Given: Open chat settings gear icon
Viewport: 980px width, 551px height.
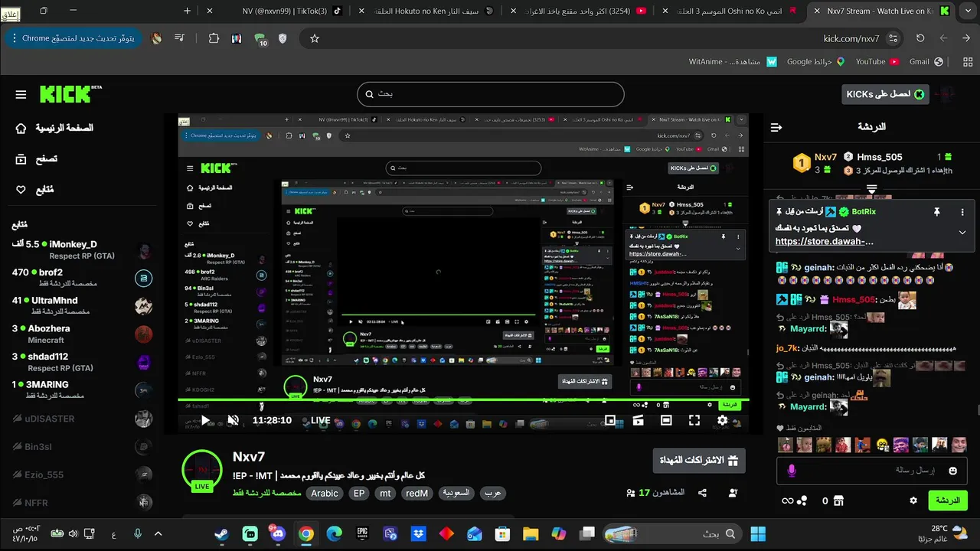Looking at the screenshot, I should [x=913, y=500].
